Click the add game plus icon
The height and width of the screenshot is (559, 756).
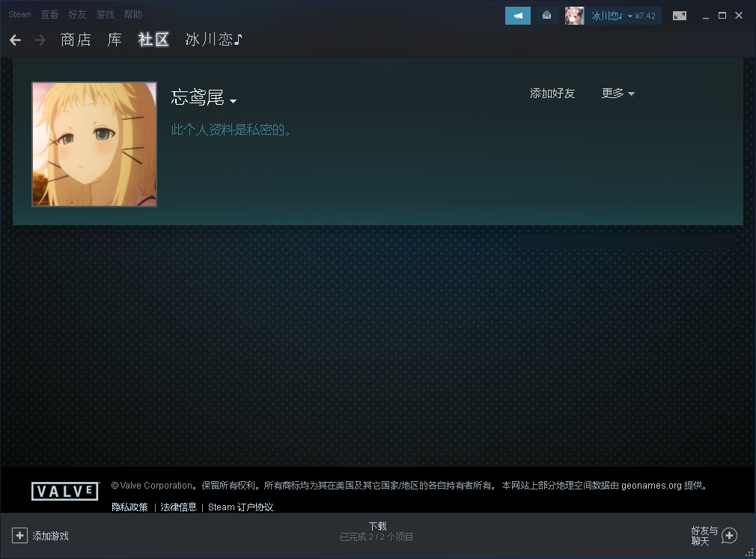point(19,535)
